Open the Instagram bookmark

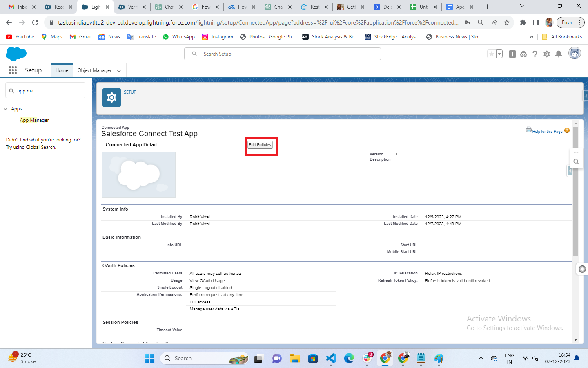pyautogui.click(x=217, y=37)
